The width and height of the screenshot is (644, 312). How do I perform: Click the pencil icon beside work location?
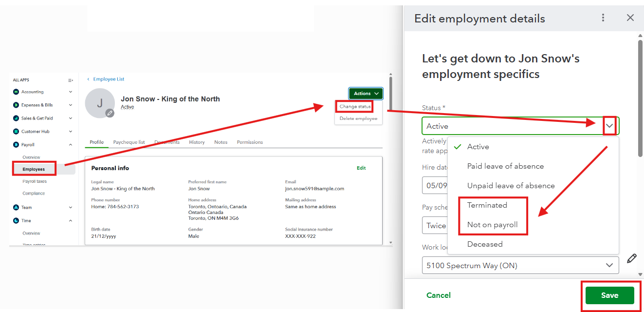click(632, 258)
